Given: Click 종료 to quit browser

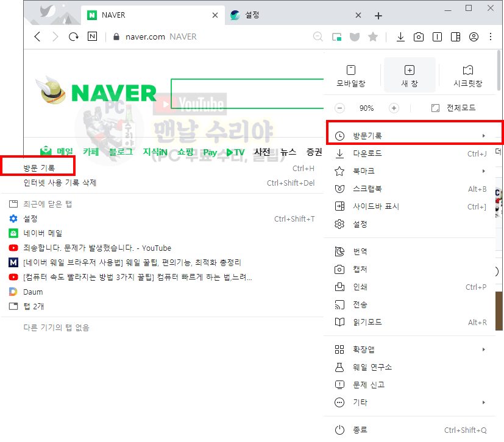Looking at the screenshot, I should click(411, 430).
